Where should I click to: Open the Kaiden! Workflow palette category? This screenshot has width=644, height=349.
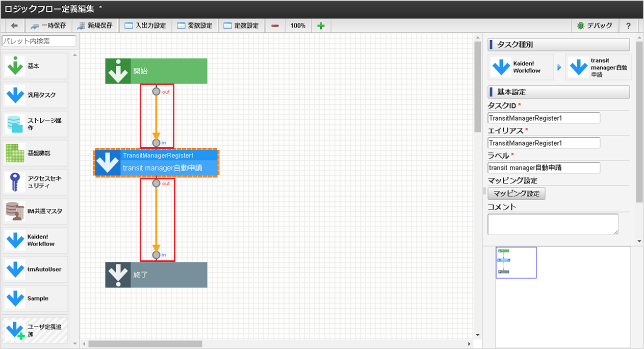tap(36, 240)
